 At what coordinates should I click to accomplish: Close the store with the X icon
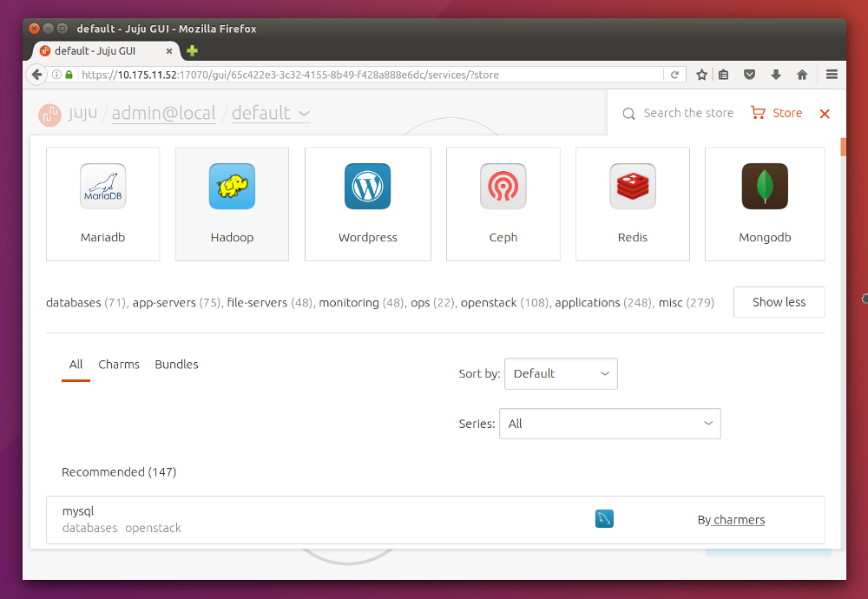[825, 114]
